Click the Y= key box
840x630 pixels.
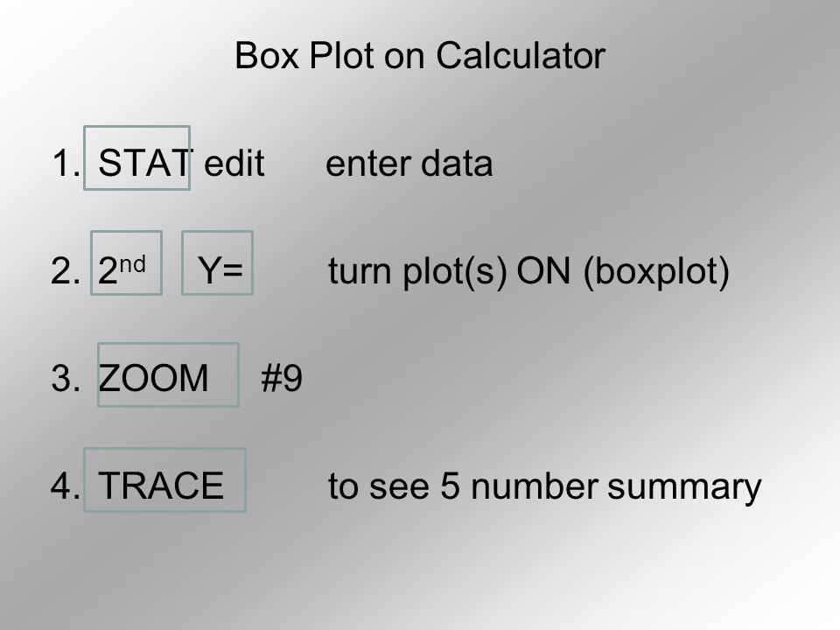point(218,263)
